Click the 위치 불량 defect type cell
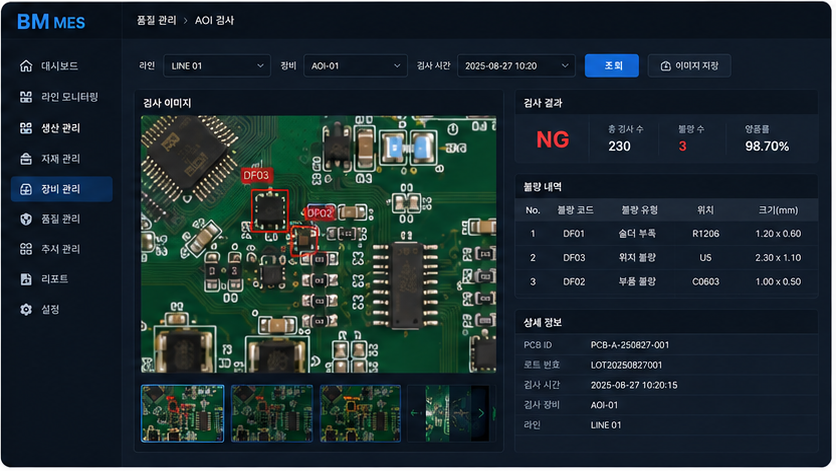This screenshot has height=471, width=836. (637, 258)
